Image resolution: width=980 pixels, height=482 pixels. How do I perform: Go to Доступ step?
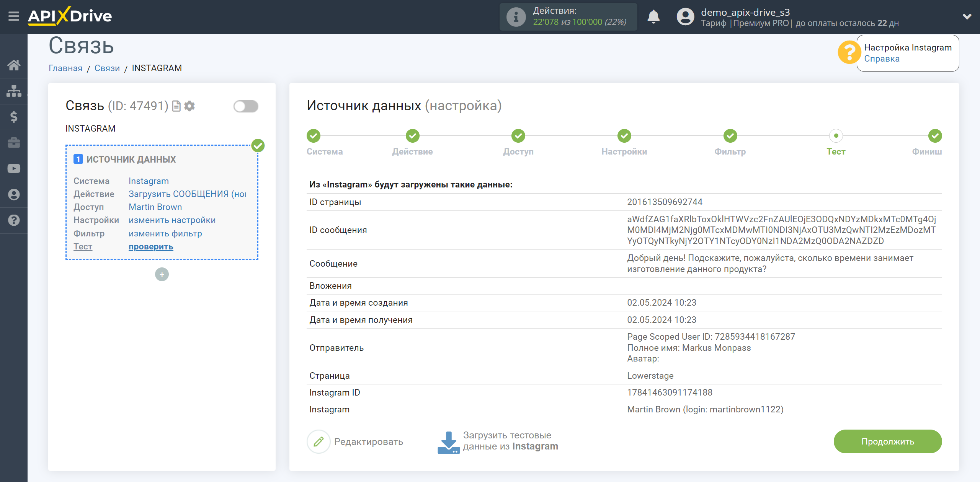tap(518, 136)
